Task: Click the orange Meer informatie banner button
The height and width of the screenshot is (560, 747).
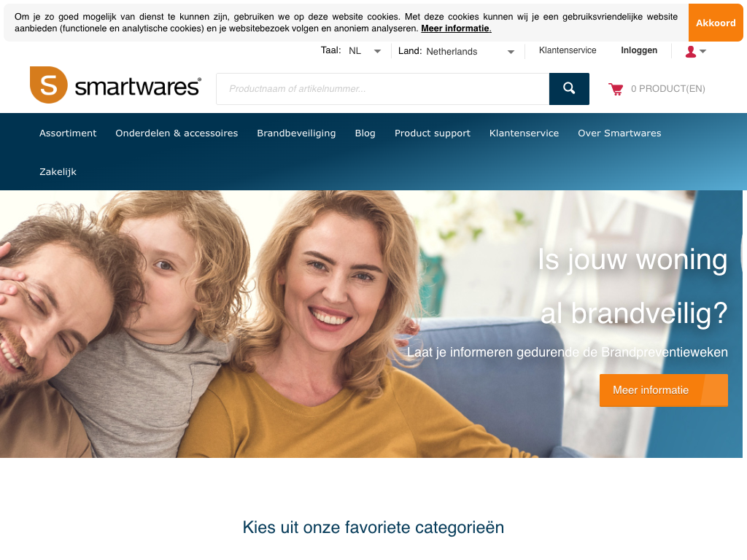Action: tap(663, 391)
